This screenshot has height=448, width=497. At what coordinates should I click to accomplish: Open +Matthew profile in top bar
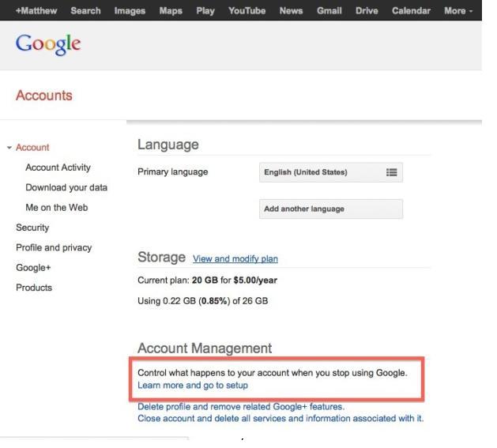coord(36,11)
